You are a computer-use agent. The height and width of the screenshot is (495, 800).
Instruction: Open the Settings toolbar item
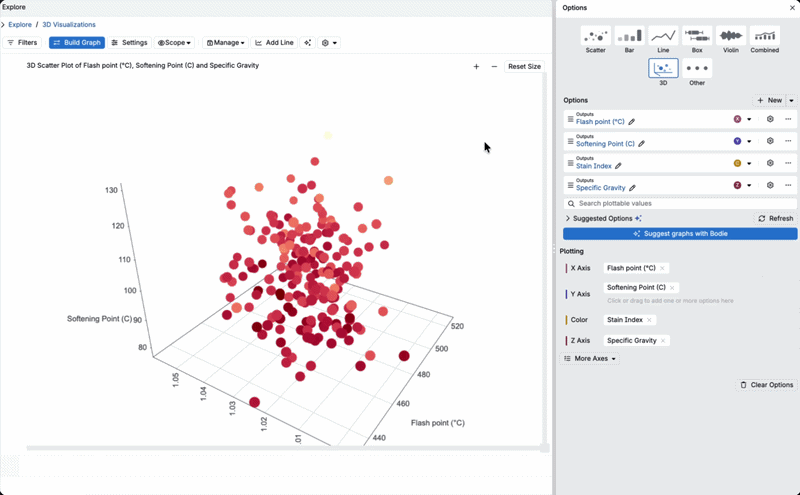coord(129,43)
